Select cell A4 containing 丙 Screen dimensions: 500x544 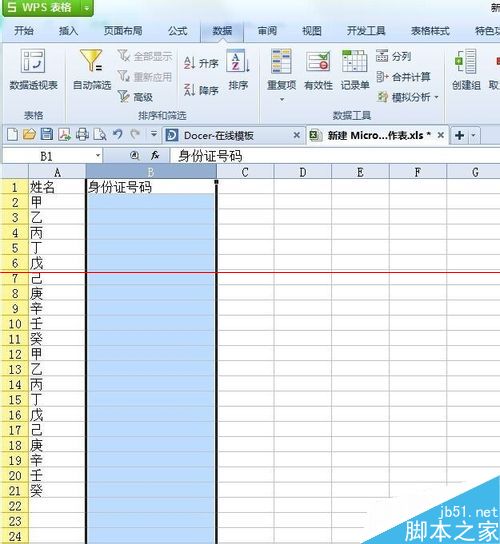(x=57, y=233)
